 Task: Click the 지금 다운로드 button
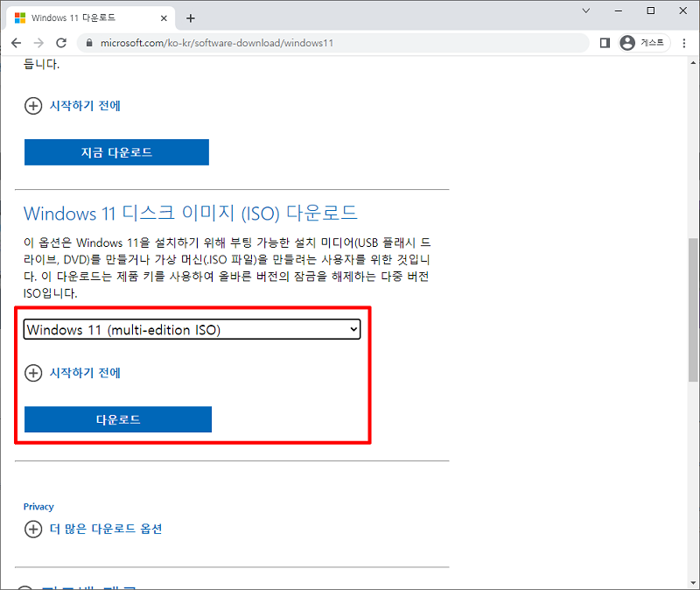click(116, 152)
